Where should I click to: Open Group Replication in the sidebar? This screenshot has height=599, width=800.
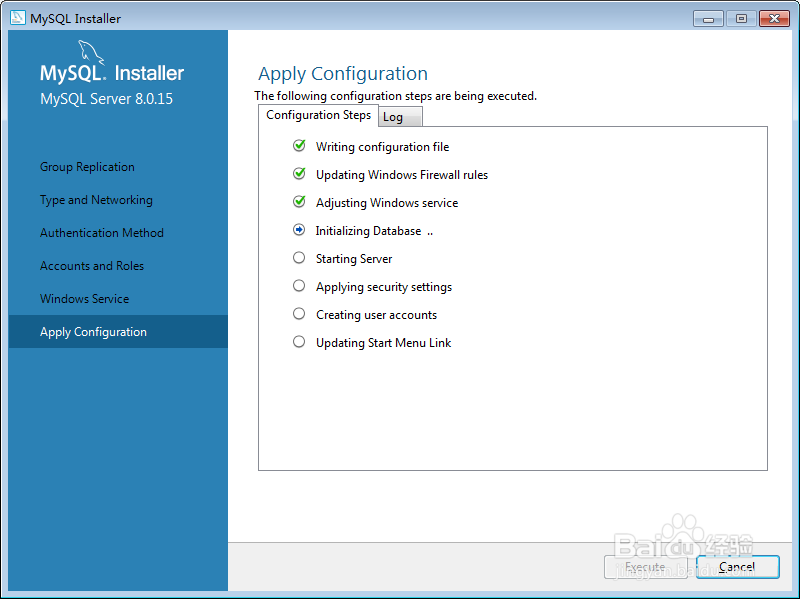pos(87,167)
